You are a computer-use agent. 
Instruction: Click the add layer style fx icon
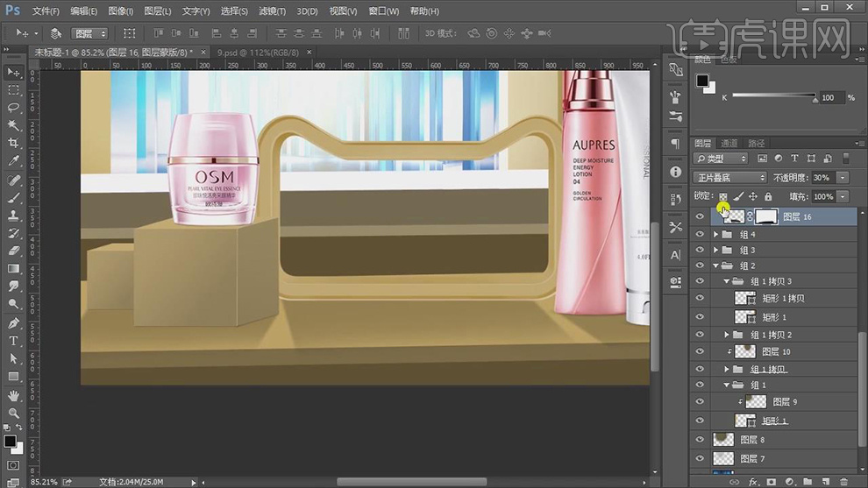(x=753, y=482)
